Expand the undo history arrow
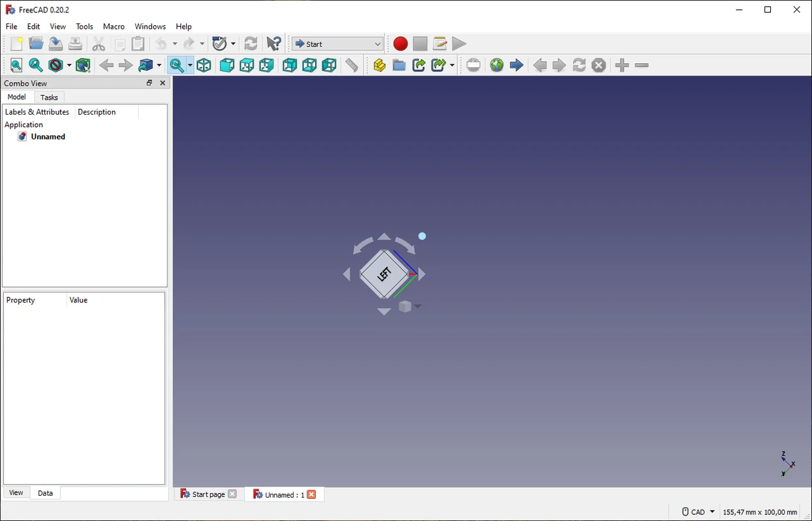812x521 pixels. click(175, 44)
